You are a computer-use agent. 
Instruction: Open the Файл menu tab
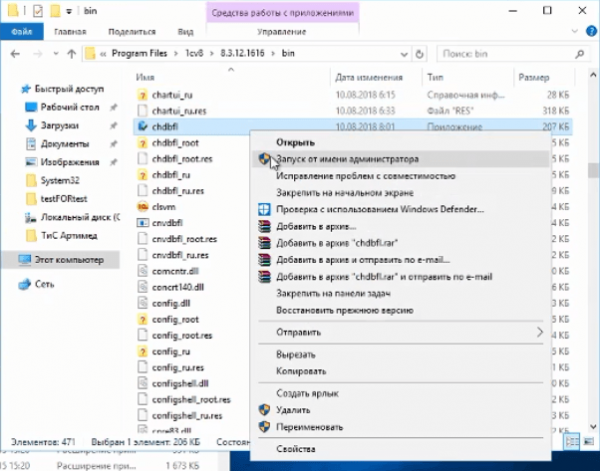22,32
